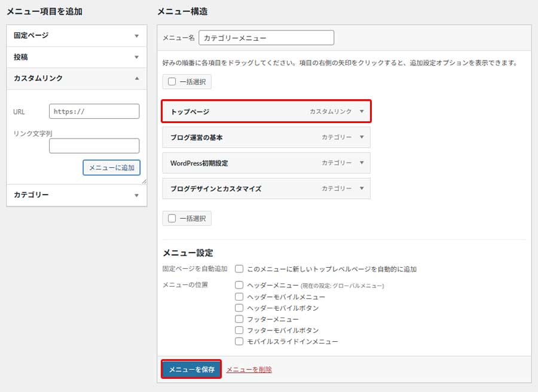Expand the カテゴリー accordion arrow
This screenshot has width=538, height=392.
(136, 195)
